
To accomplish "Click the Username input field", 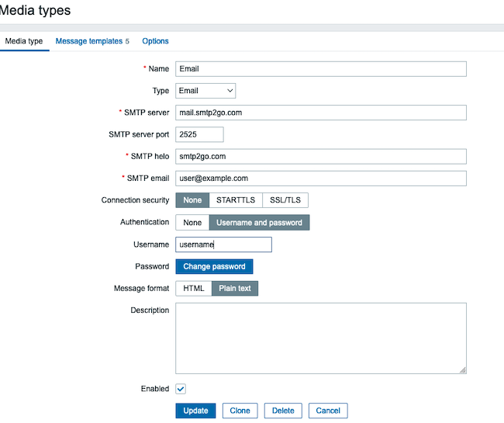I will point(223,244).
